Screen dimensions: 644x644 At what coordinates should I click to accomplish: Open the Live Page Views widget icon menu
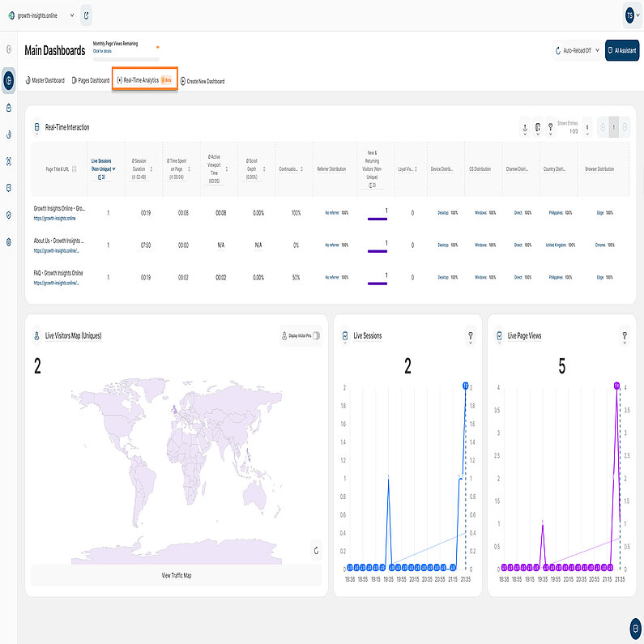tap(499, 336)
